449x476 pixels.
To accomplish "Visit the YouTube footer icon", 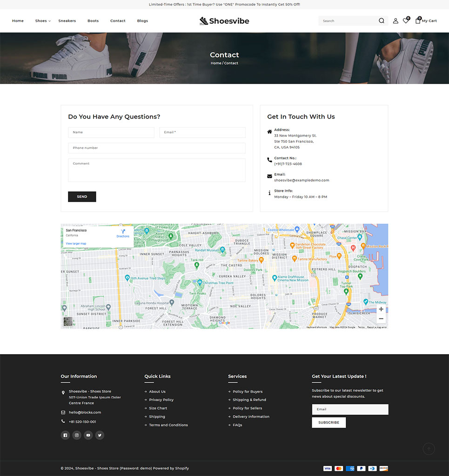I will 88,435.
